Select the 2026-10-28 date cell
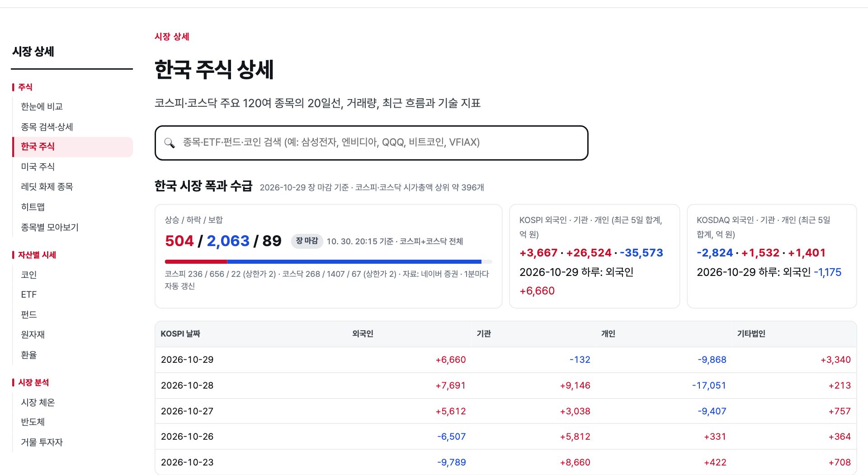868x475 pixels. point(187,385)
